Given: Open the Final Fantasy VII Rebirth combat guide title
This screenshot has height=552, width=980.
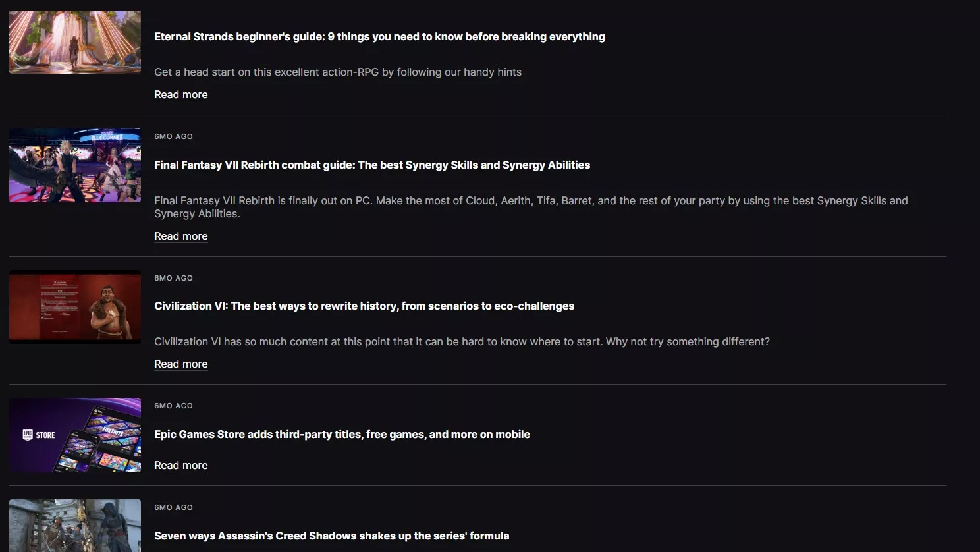Looking at the screenshot, I should click(x=372, y=165).
